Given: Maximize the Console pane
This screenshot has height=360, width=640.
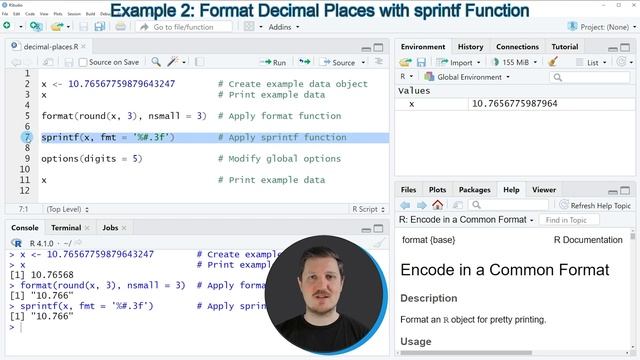Looking at the screenshot, I should point(379,229).
